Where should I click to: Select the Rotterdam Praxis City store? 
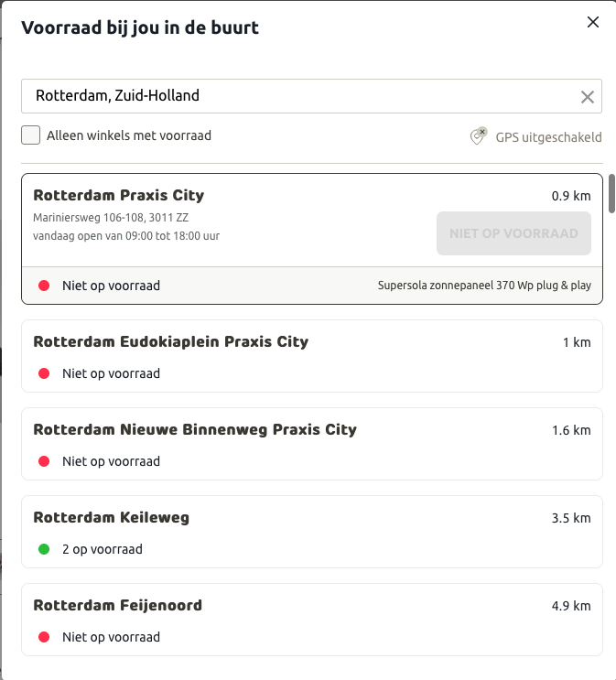tap(119, 195)
